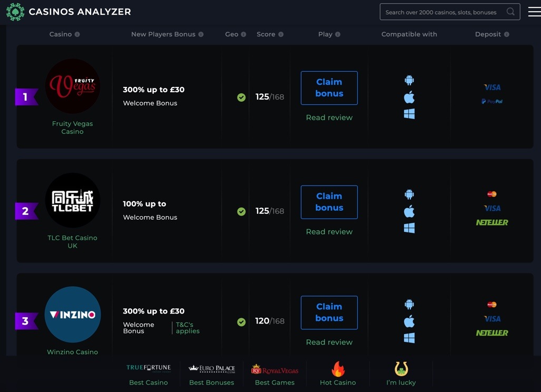Click the Casino column info icon
Screen dimensions: 541x392
coord(77,34)
